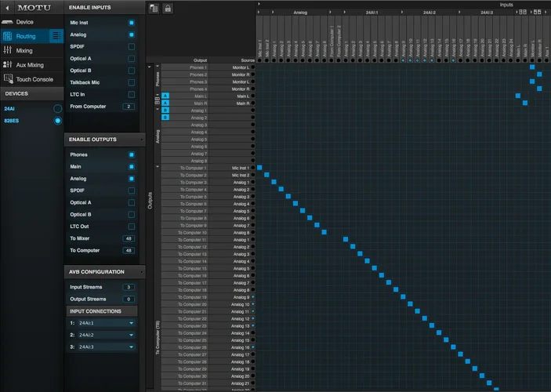Open the Device page
Screen dimensions: 551x392
click(24, 22)
